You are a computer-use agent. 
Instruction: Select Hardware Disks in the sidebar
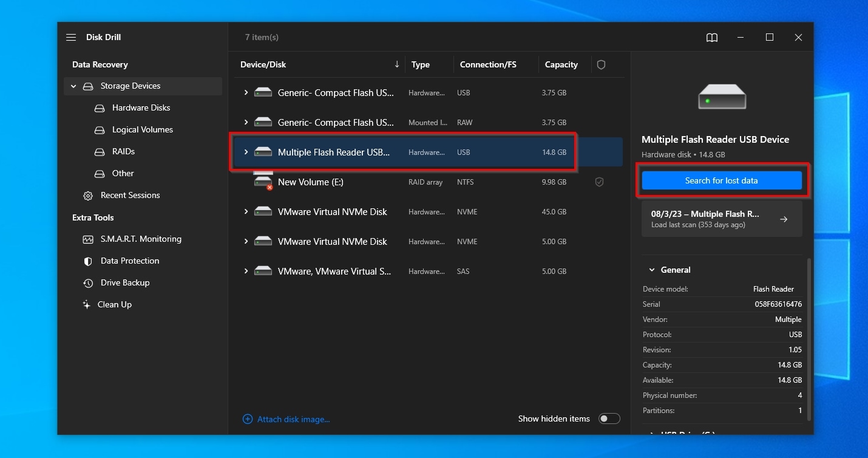(141, 108)
